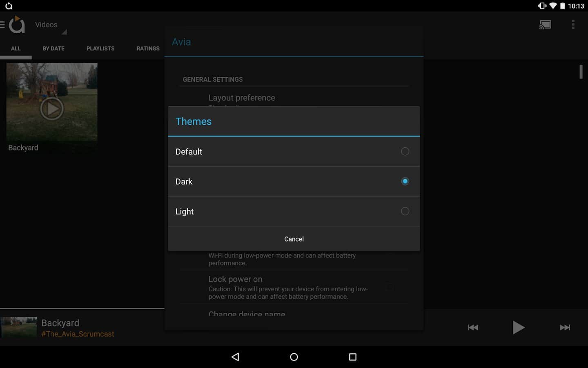This screenshot has width=588, height=368.
Task: Toggle the Lock power on checkbox
Action: pyautogui.click(x=390, y=287)
